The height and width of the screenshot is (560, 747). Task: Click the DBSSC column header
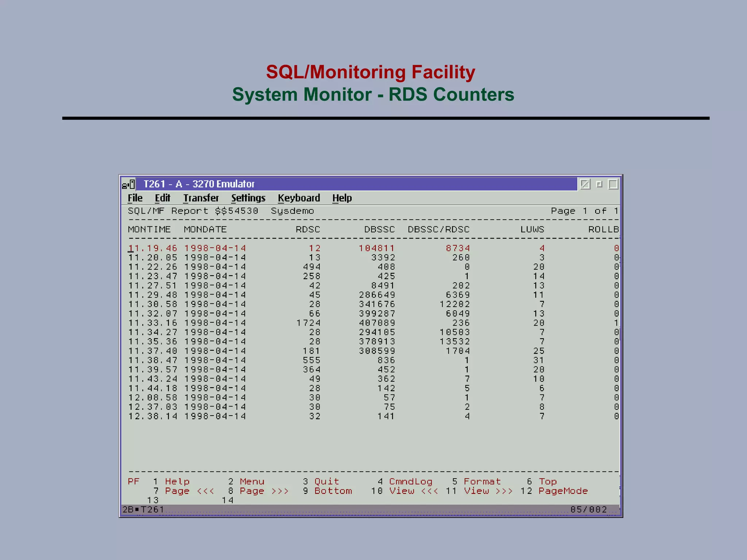(x=379, y=229)
